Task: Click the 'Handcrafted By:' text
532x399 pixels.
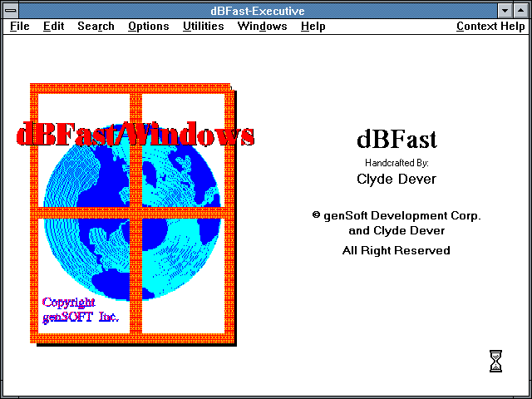Action: click(397, 163)
